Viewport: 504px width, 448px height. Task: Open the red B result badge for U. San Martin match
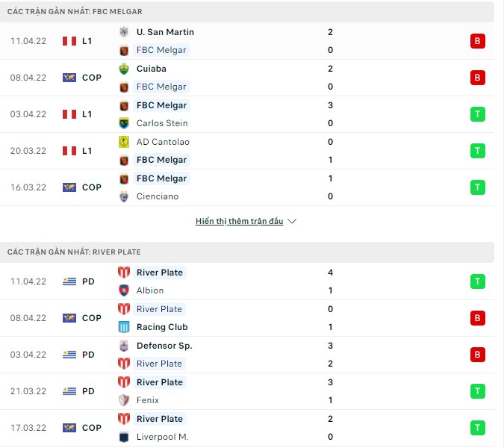(478, 41)
